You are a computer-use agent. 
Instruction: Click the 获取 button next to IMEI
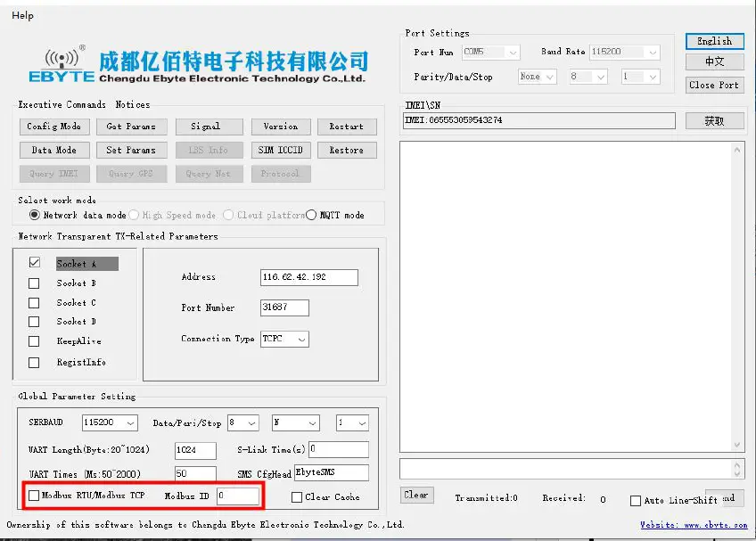click(x=715, y=121)
